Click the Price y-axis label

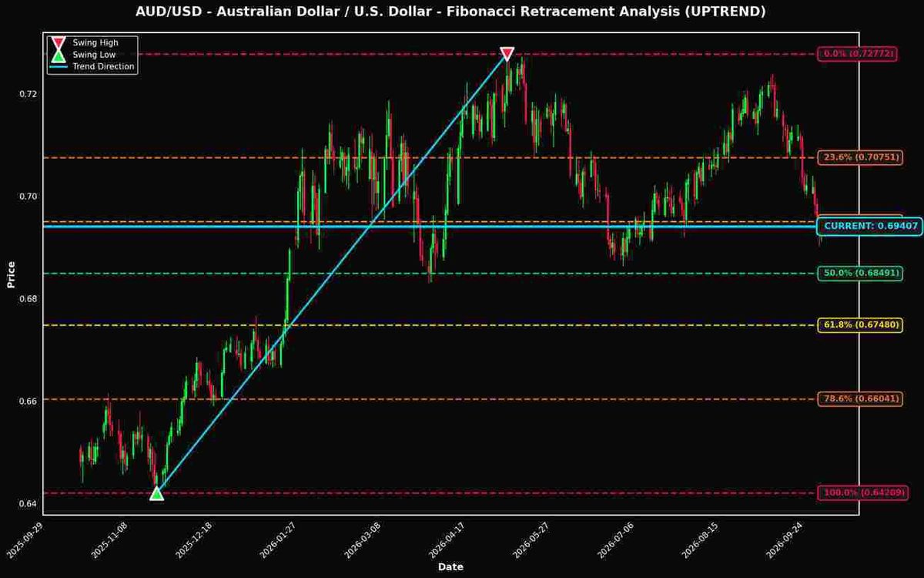11,274
